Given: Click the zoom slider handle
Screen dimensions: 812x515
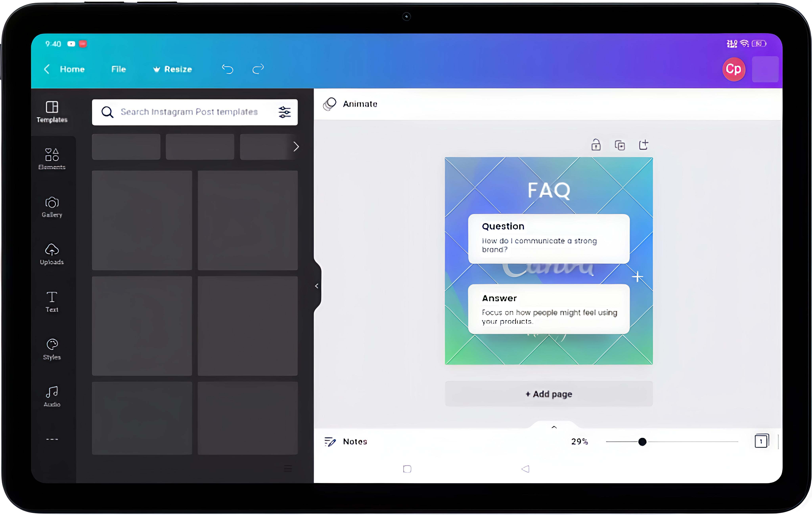Looking at the screenshot, I should pos(642,442).
